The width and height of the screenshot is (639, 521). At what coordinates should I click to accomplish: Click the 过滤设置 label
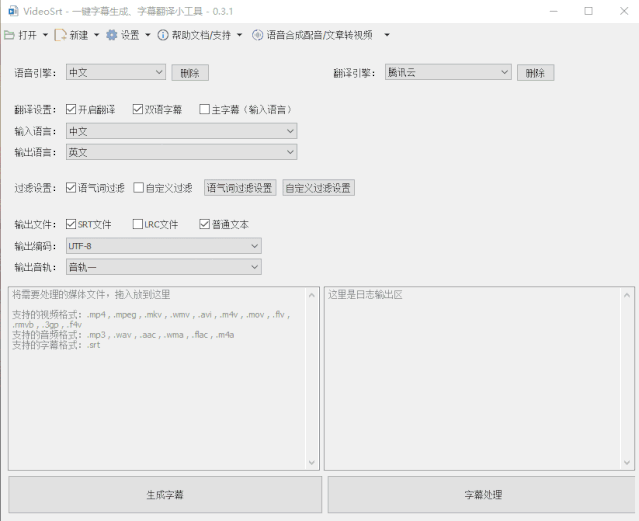click(35, 188)
